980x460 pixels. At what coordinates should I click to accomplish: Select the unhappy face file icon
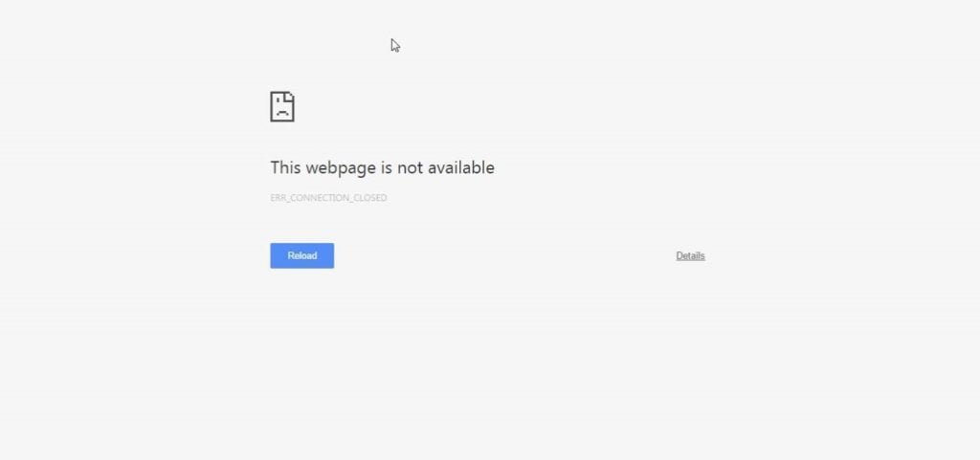[282, 107]
